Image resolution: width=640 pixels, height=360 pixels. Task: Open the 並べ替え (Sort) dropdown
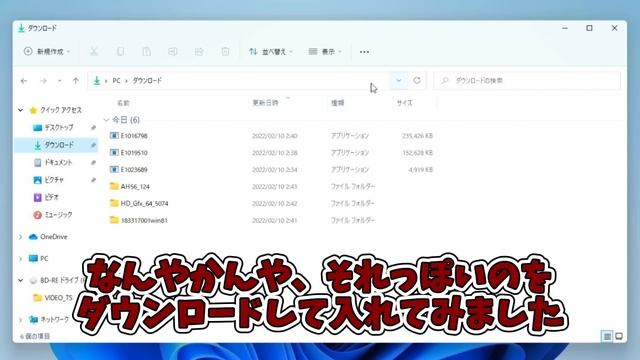pyautogui.click(x=271, y=51)
